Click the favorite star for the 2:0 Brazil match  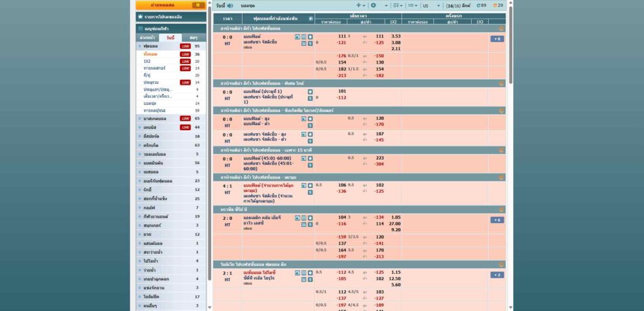click(x=310, y=217)
